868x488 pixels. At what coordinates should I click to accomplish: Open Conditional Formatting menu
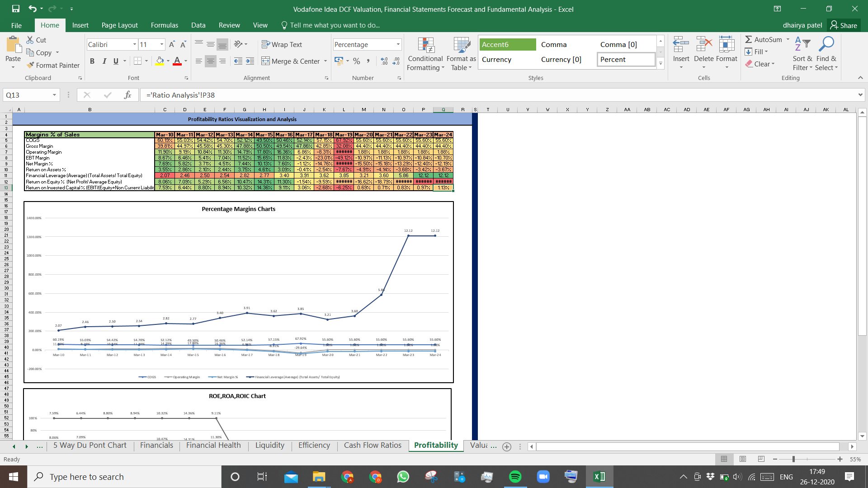(x=425, y=54)
